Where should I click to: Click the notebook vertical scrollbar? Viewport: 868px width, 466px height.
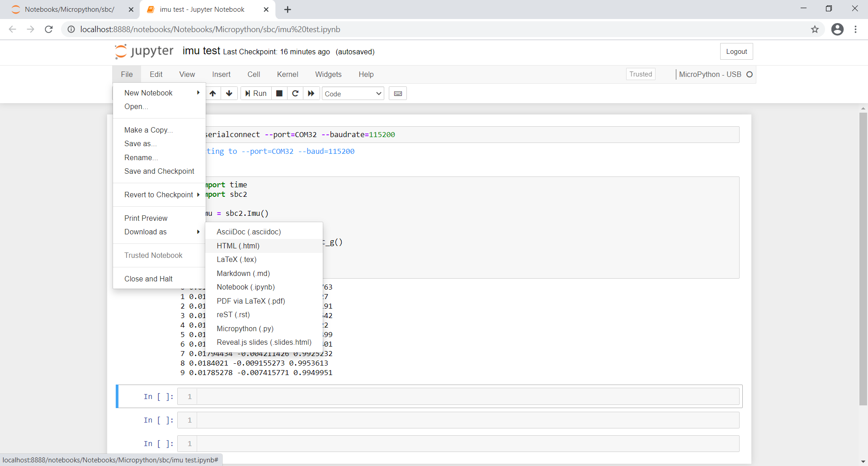click(863, 259)
